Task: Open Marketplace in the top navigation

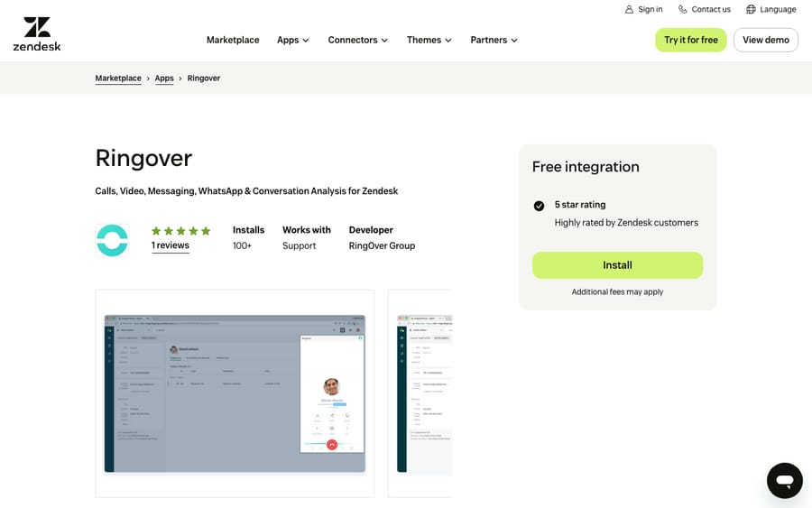Action: [x=233, y=40]
